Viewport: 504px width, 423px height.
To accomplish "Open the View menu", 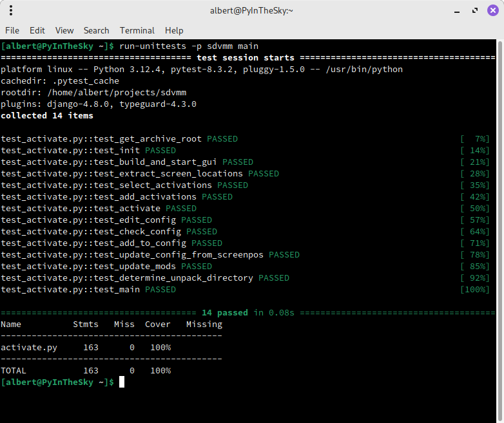I will pos(64,30).
